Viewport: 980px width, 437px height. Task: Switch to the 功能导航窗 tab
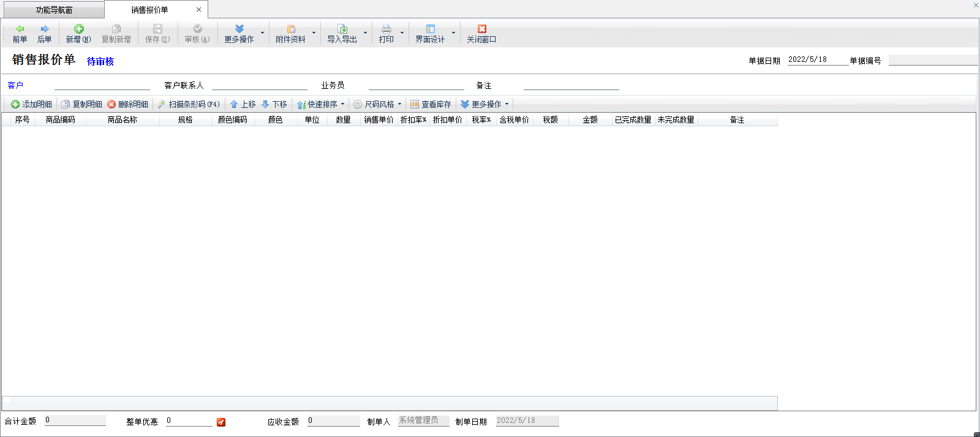pos(54,10)
